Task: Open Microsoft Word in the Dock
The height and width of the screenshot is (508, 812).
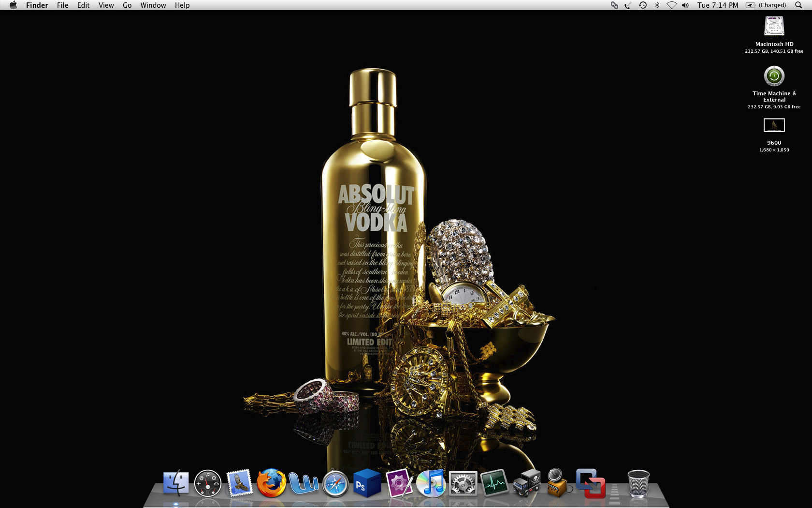Action: tap(304, 483)
